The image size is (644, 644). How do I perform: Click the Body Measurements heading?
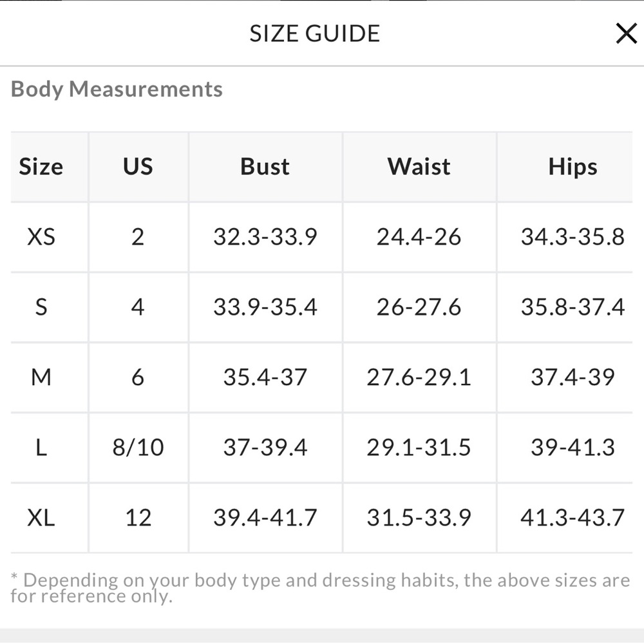tap(117, 89)
